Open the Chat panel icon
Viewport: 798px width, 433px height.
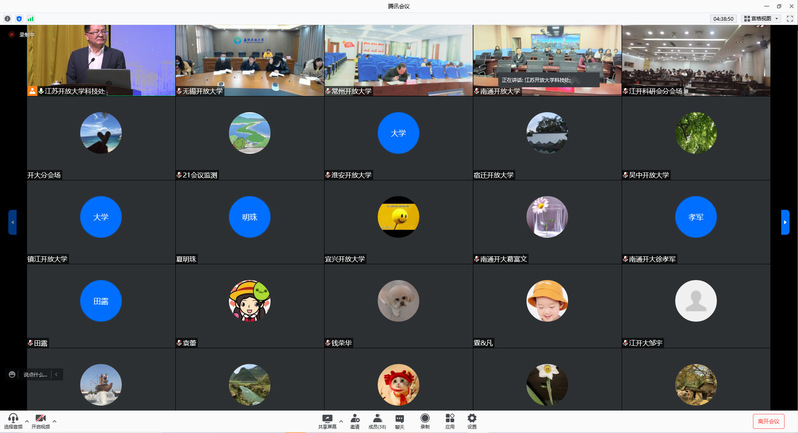(400, 419)
